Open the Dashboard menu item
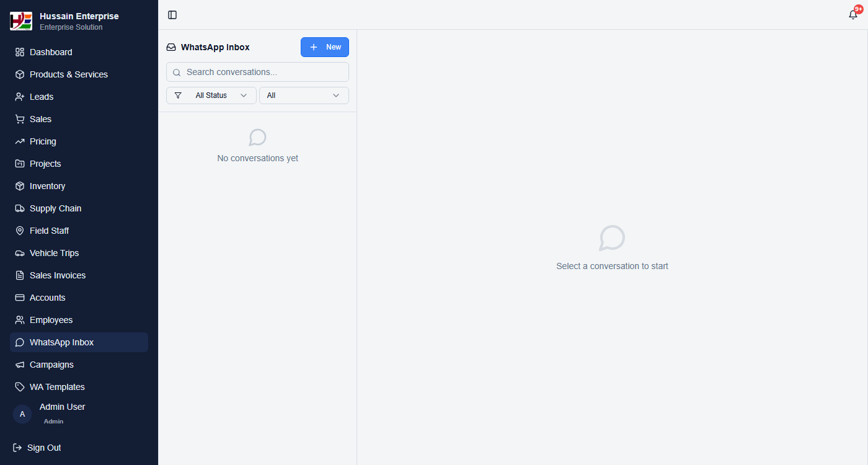Image resolution: width=868 pixels, height=465 pixels. tap(79, 52)
